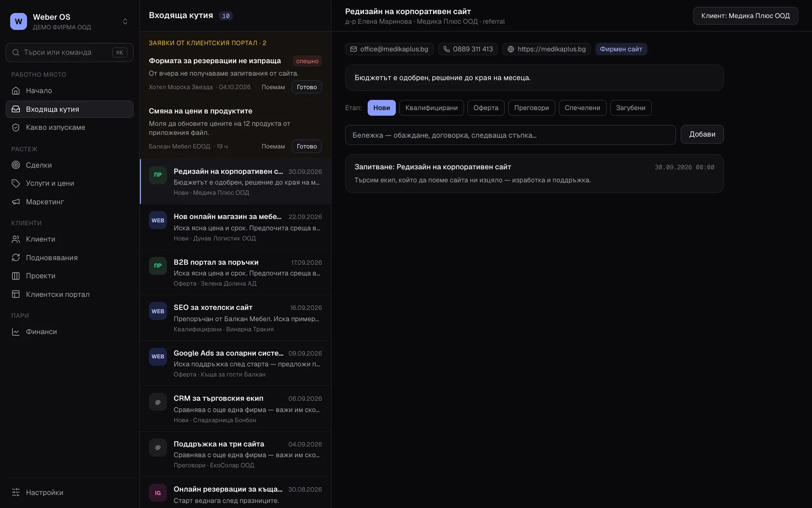Open the Клиенти section in the sidebar

click(x=70, y=239)
